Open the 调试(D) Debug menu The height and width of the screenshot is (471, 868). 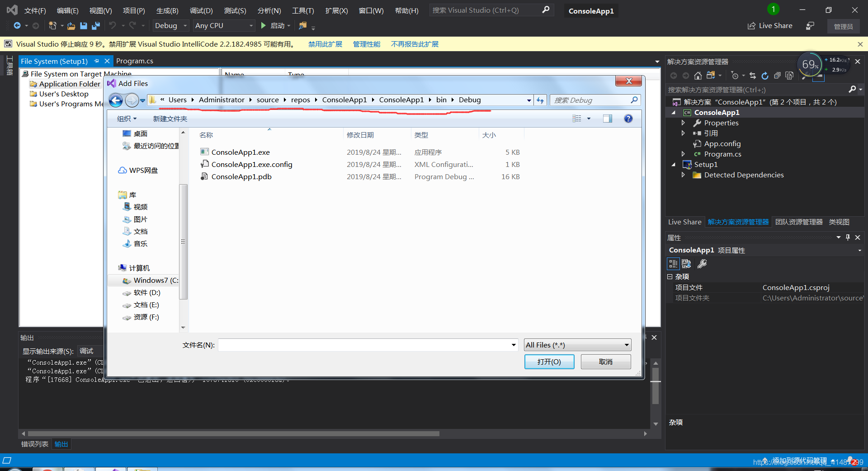(x=201, y=10)
